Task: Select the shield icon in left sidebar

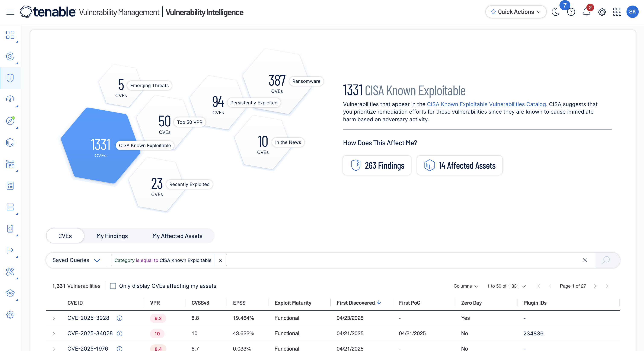Action: click(x=10, y=78)
